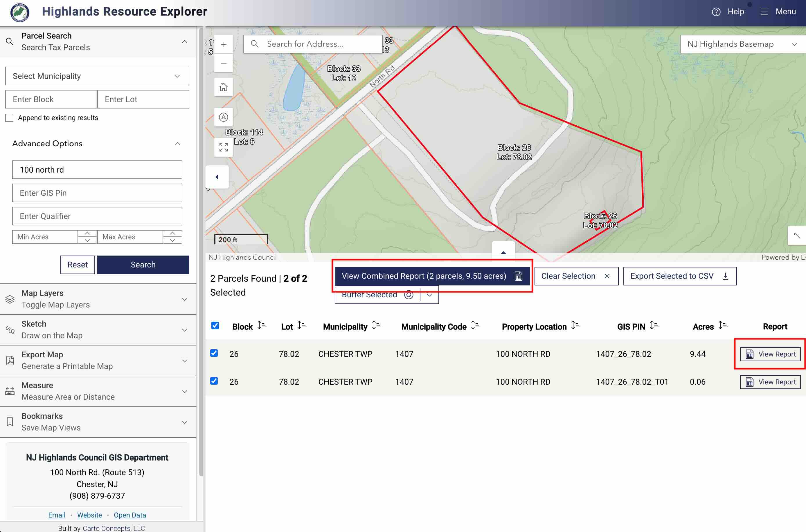Zoom in on the map

[223, 44]
